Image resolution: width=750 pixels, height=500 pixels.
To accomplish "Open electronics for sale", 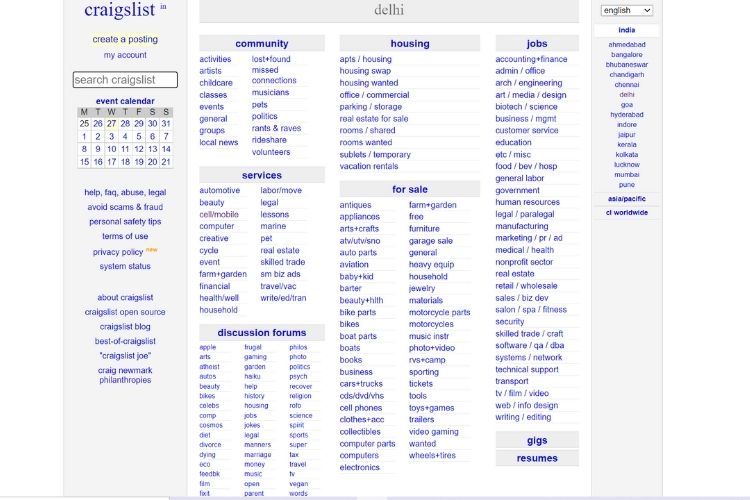I will click(x=360, y=467).
